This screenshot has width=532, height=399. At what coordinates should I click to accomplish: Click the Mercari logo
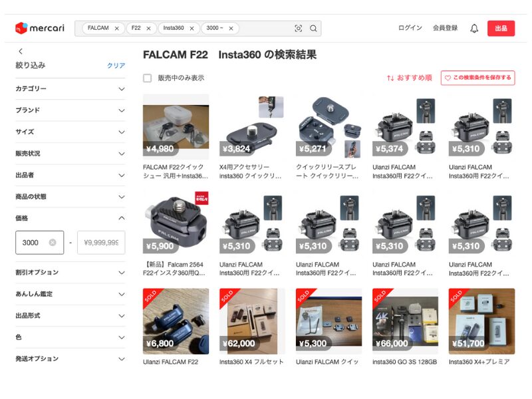[x=40, y=28]
